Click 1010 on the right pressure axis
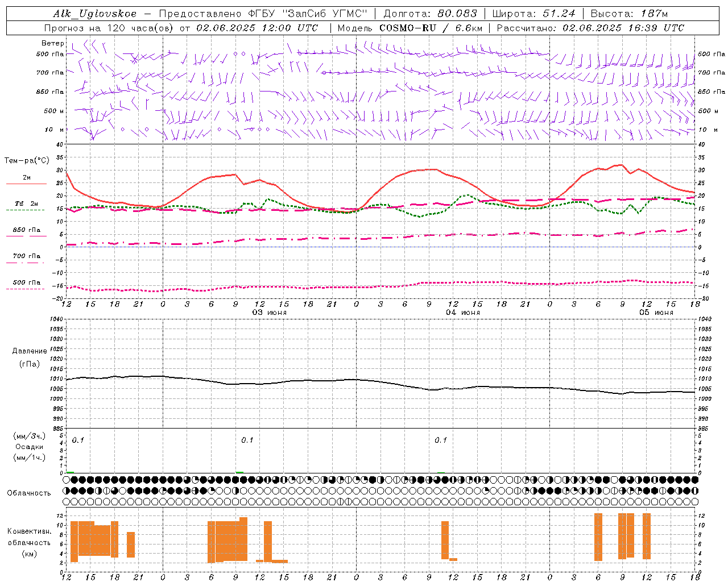The width and height of the screenshot is (728, 582). click(705, 379)
